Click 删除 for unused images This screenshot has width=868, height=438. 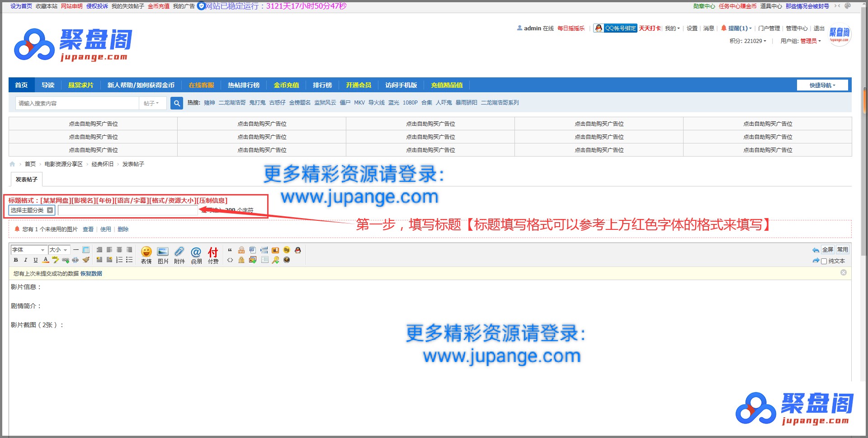[123, 229]
